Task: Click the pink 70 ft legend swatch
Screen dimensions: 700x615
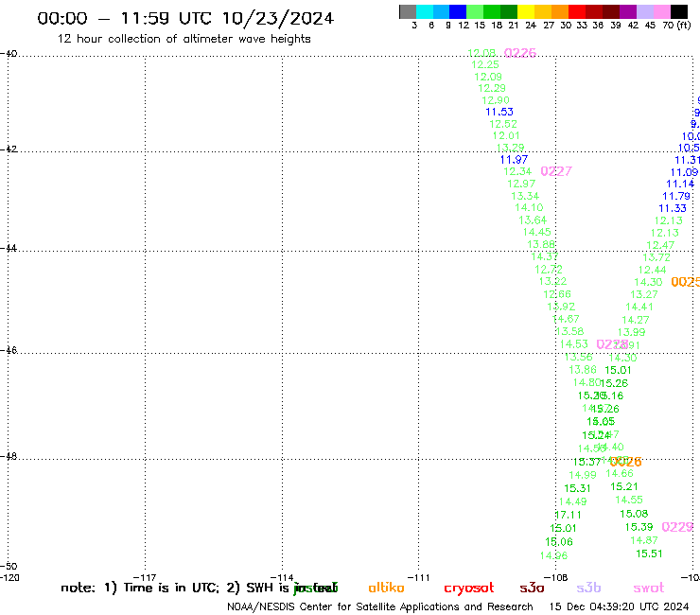Action: (661, 11)
